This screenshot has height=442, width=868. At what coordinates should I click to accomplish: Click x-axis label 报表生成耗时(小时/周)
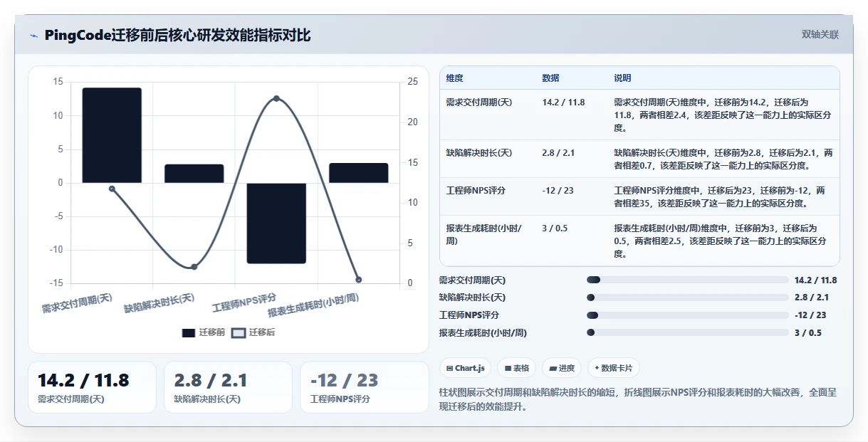(313, 305)
